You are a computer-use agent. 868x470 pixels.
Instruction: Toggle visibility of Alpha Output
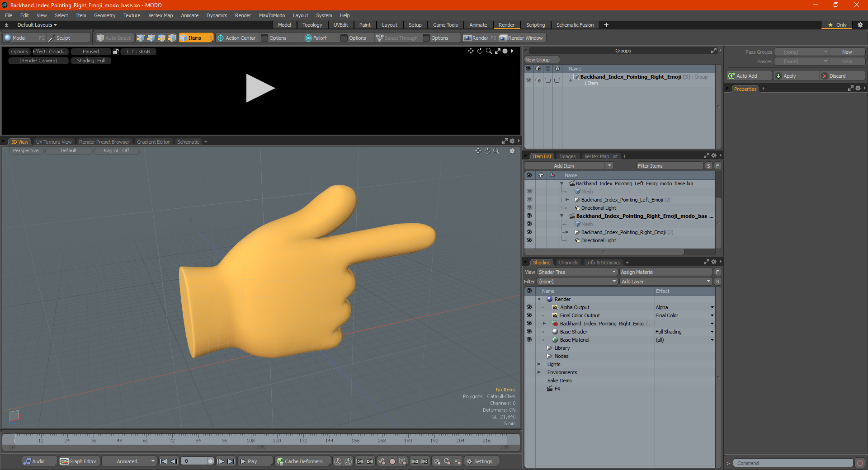529,307
